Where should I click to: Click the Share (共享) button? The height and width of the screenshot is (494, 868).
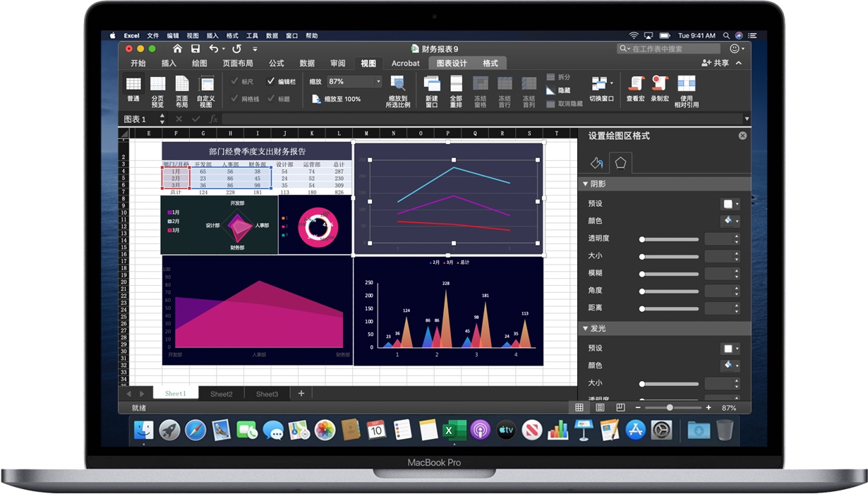715,63
